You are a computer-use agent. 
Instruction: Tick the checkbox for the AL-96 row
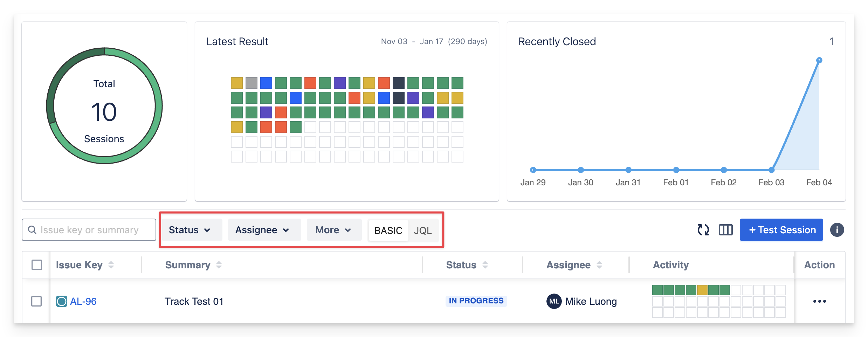tap(36, 301)
